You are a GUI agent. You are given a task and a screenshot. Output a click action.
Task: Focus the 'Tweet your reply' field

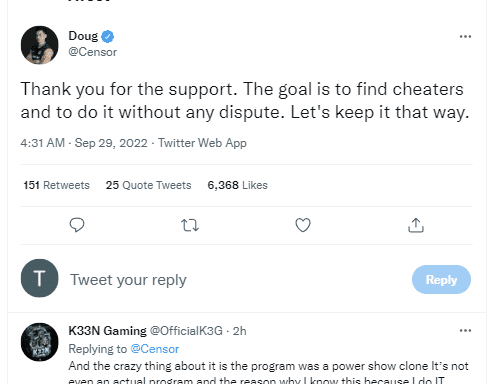coord(233,279)
